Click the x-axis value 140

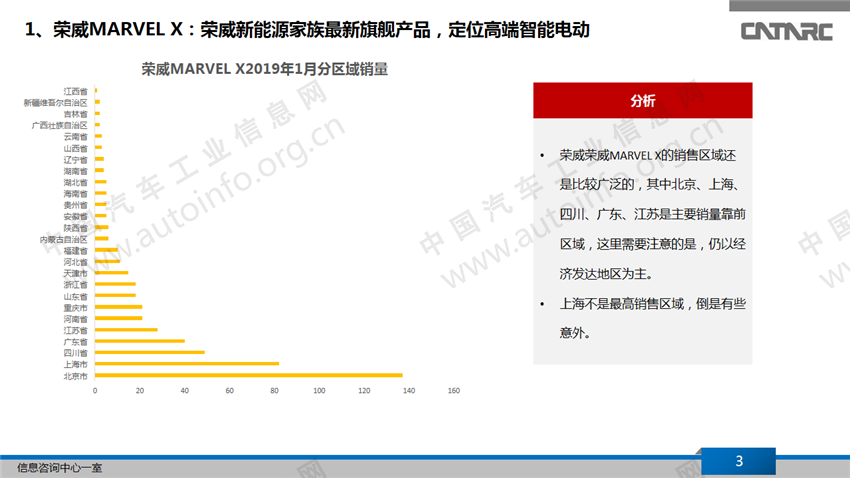[409, 391]
